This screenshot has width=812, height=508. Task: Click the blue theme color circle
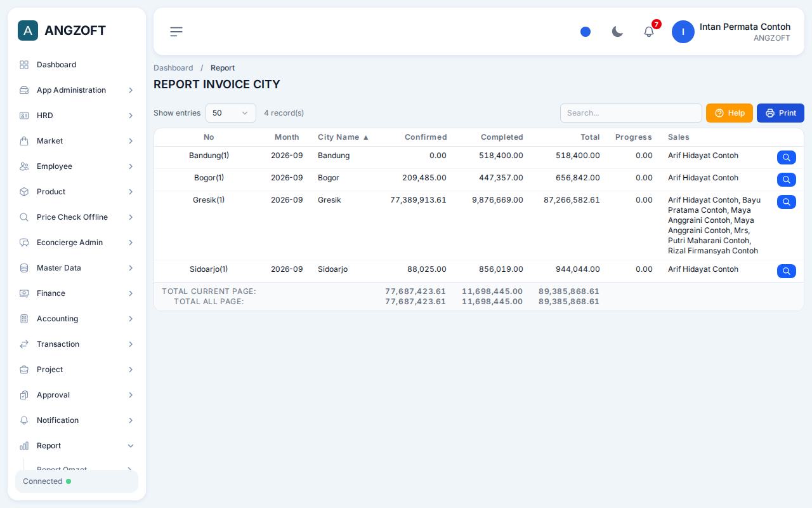(586, 32)
